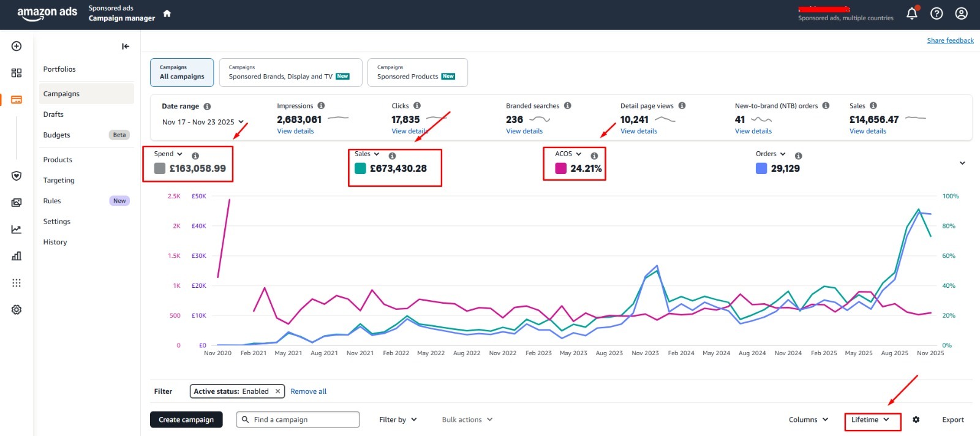This screenshot has width=980, height=436.
Task: Click the create plus icon in the left rail
Action: [17, 46]
